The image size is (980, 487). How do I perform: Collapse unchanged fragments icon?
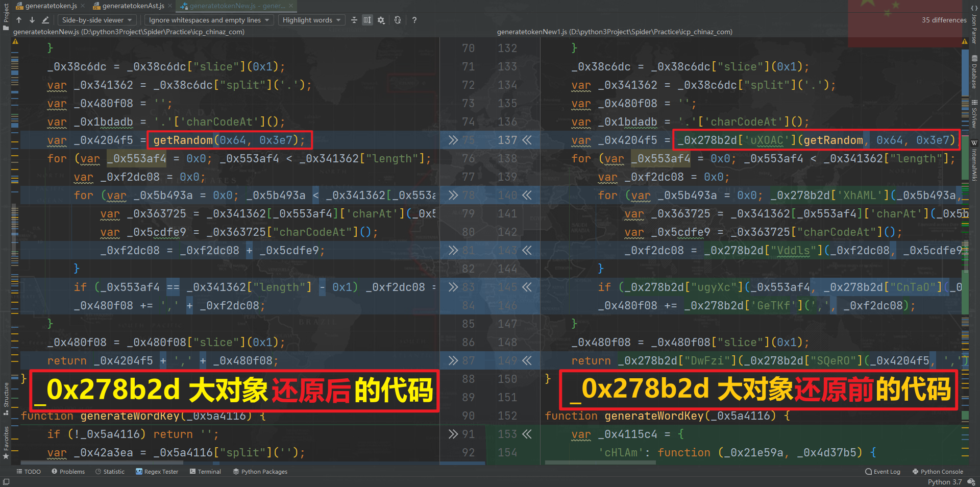(x=354, y=20)
